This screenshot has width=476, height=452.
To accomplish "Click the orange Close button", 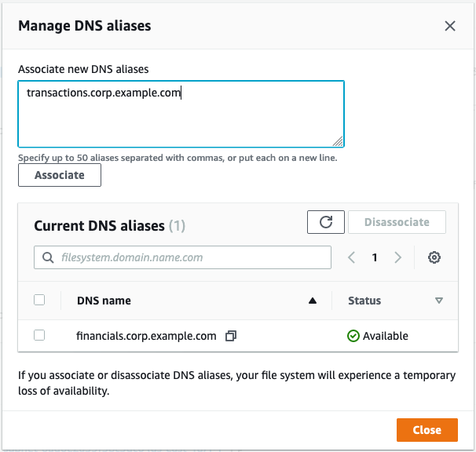I will point(427,430).
